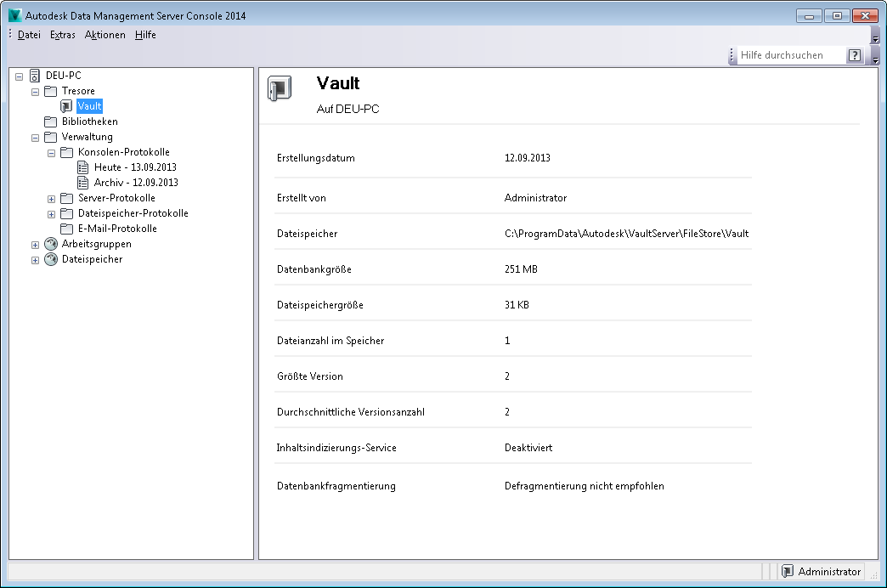Click the Archiv log document icon
Viewport: 887px width, 588px height.
[x=83, y=183]
